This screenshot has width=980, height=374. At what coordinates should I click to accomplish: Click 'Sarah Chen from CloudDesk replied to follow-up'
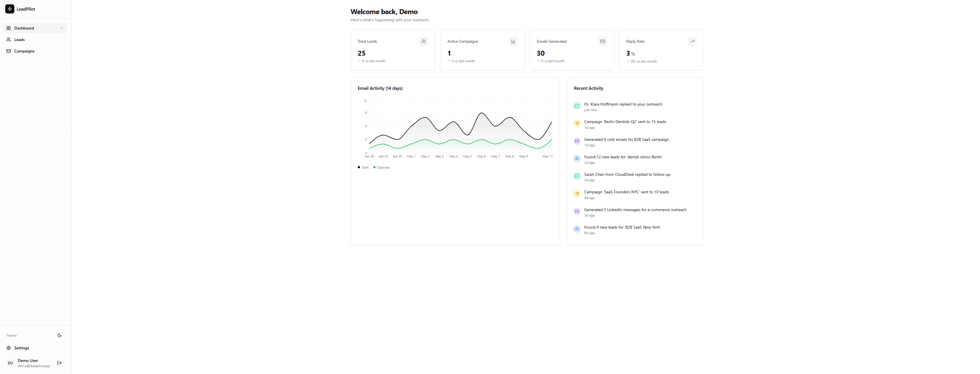(x=627, y=174)
